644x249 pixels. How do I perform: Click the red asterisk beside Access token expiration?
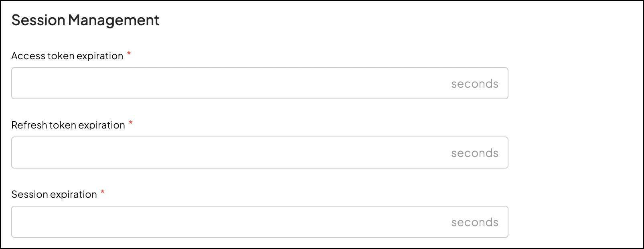click(129, 54)
